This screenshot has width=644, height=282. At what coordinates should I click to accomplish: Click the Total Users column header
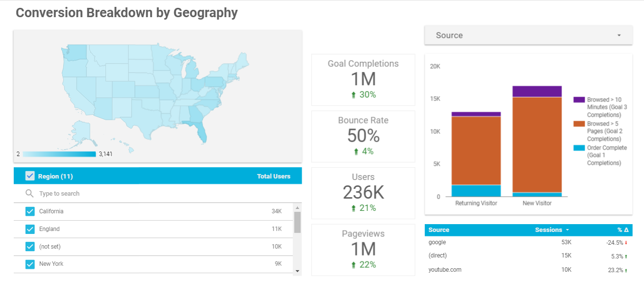274,177
